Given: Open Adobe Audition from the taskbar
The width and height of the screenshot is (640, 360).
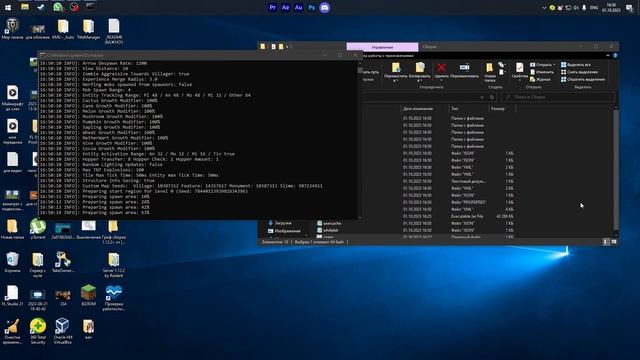Looking at the screenshot, I should [x=298, y=7].
